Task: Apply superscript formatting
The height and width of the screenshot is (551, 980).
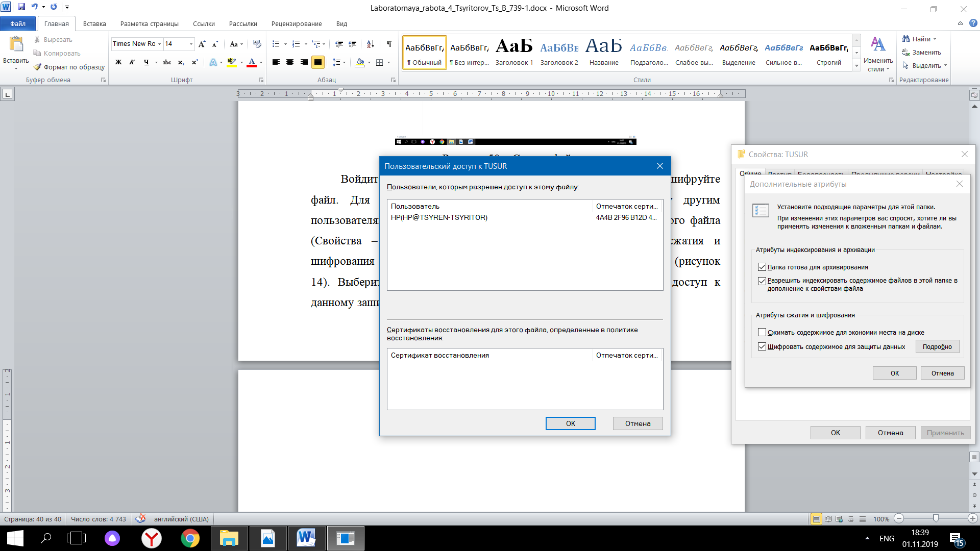Action: tap(194, 62)
